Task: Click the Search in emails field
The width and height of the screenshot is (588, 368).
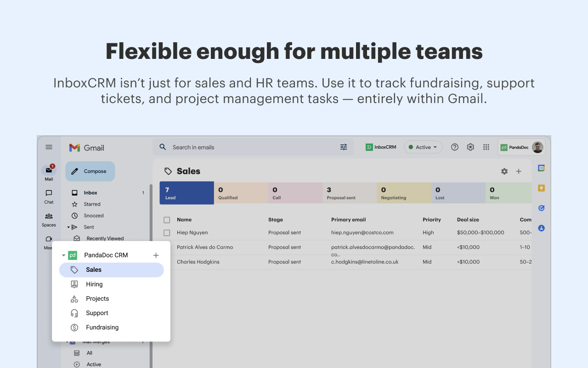Action: (x=253, y=147)
